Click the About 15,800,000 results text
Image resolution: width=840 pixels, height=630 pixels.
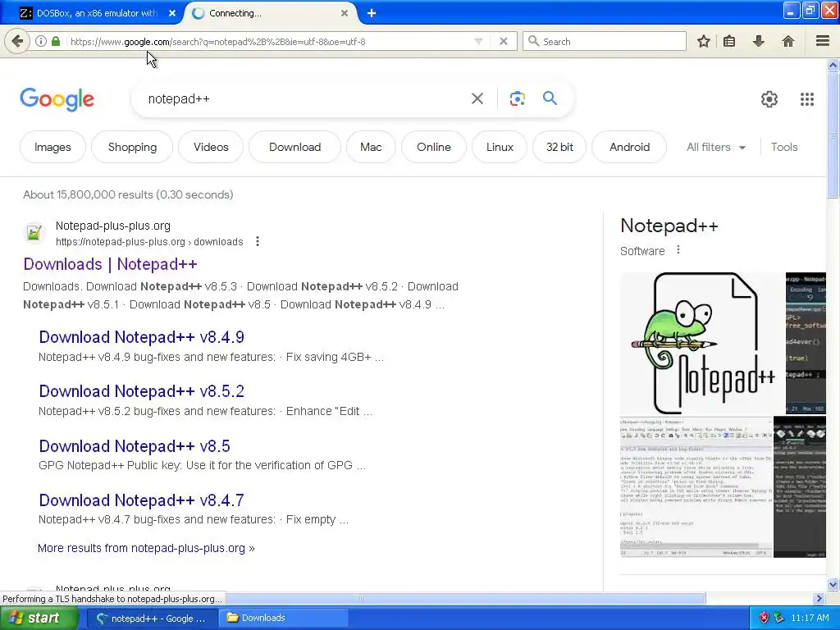pyautogui.click(x=128, y=194)
